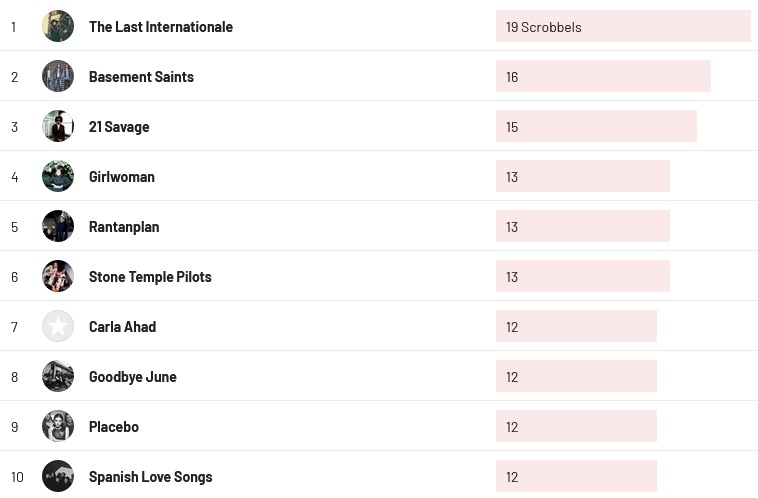Click The Last Internationale artist avatar

click(x=58, y=26)
